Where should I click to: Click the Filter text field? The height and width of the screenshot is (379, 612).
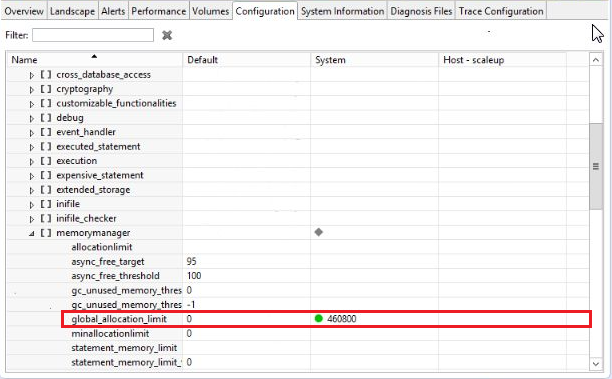(93, 35)
